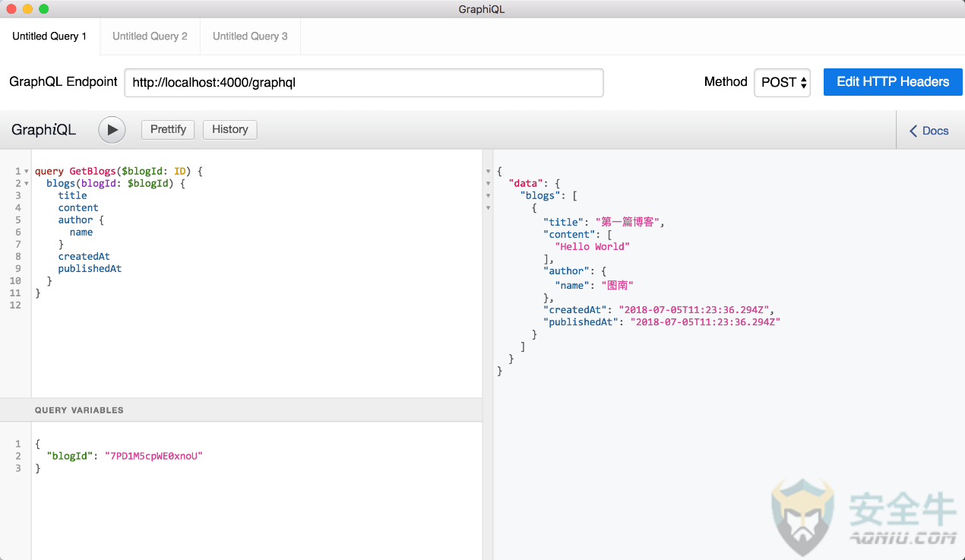Image resolution: width=965 pixels, height=560 pixels.
Task: Collapse the blogs fold arrow at line 2
Action: [x=27, y=184]
